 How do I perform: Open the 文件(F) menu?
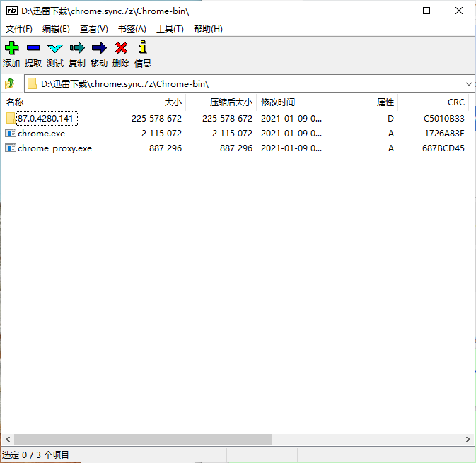[19, 29]
